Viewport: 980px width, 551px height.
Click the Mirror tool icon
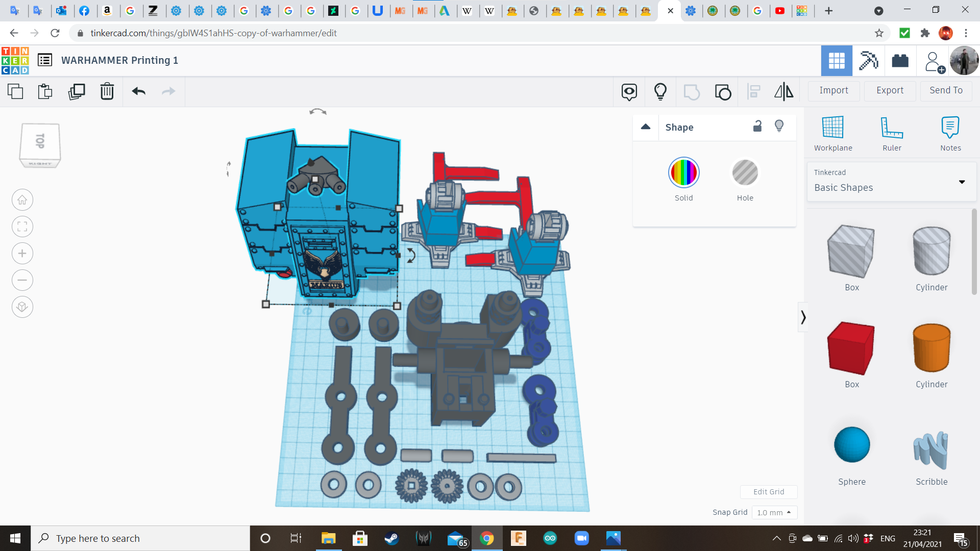783,91
